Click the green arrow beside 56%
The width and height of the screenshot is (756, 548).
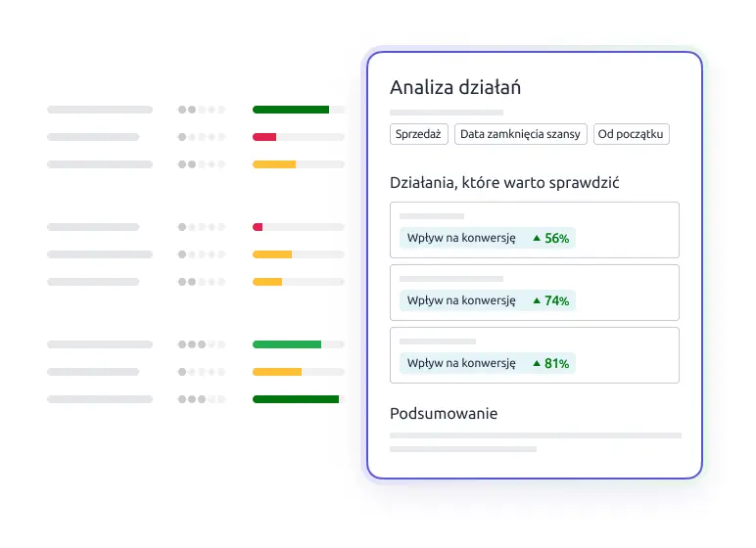point(536,238)
